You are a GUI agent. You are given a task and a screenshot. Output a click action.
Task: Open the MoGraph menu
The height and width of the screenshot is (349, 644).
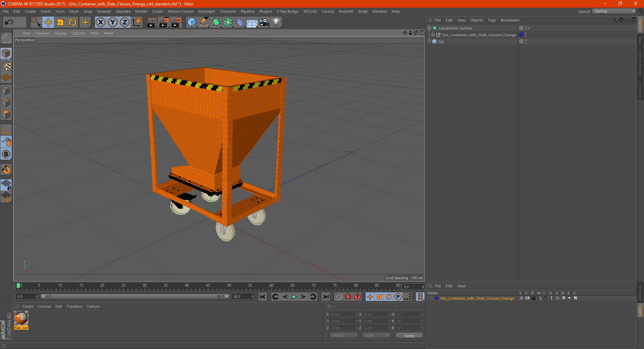click(x=207, y=11)
